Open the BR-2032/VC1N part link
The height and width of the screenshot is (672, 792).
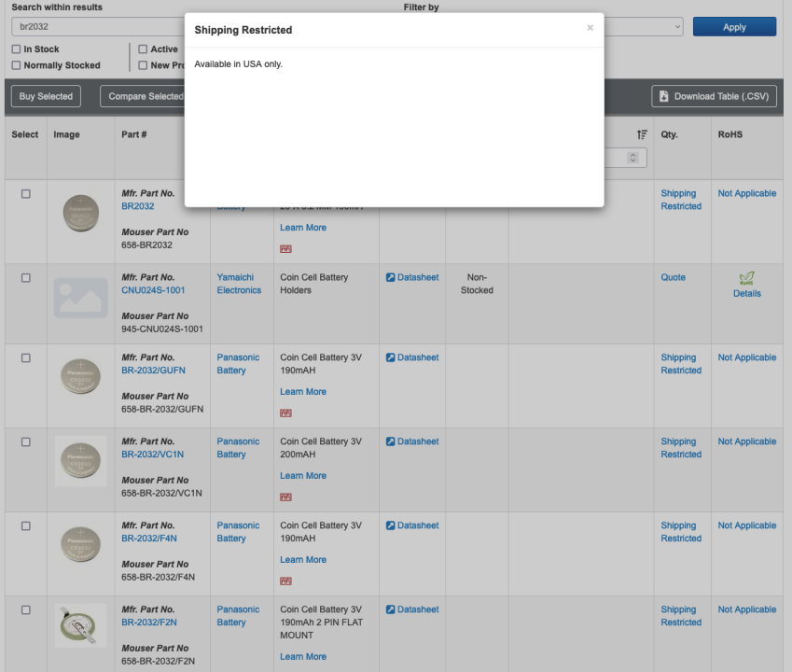153,455
